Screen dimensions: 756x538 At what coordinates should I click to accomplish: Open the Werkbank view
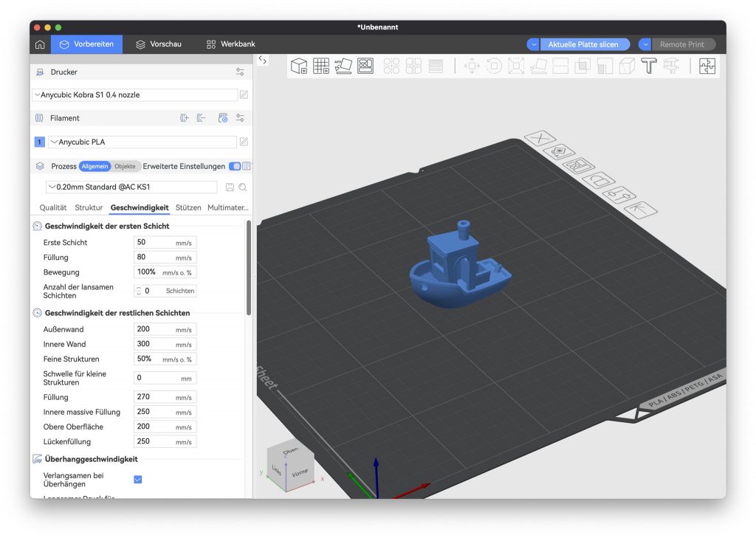pyautogui.click(x=230, y=44)
